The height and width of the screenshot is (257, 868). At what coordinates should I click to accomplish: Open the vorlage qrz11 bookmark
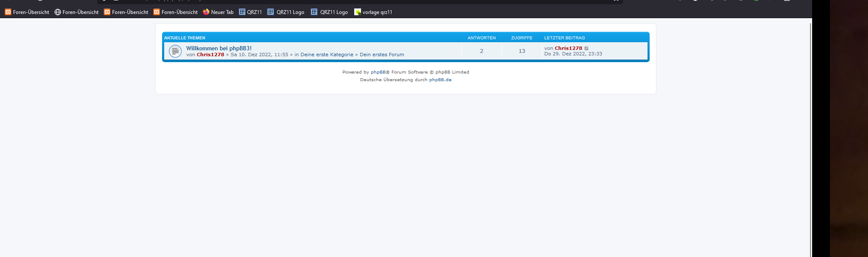coord(373,12)
